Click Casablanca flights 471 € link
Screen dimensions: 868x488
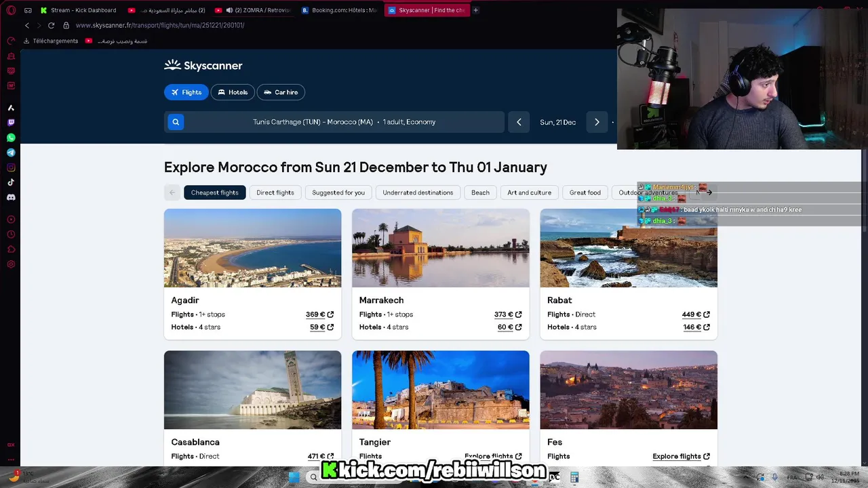coord(321,456)
